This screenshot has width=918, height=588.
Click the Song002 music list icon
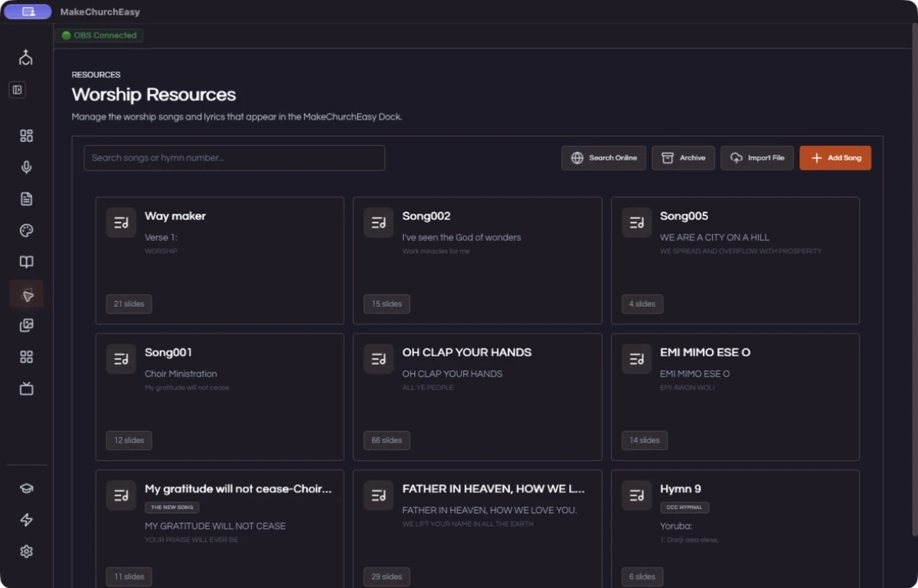click(x=379, y=223)
